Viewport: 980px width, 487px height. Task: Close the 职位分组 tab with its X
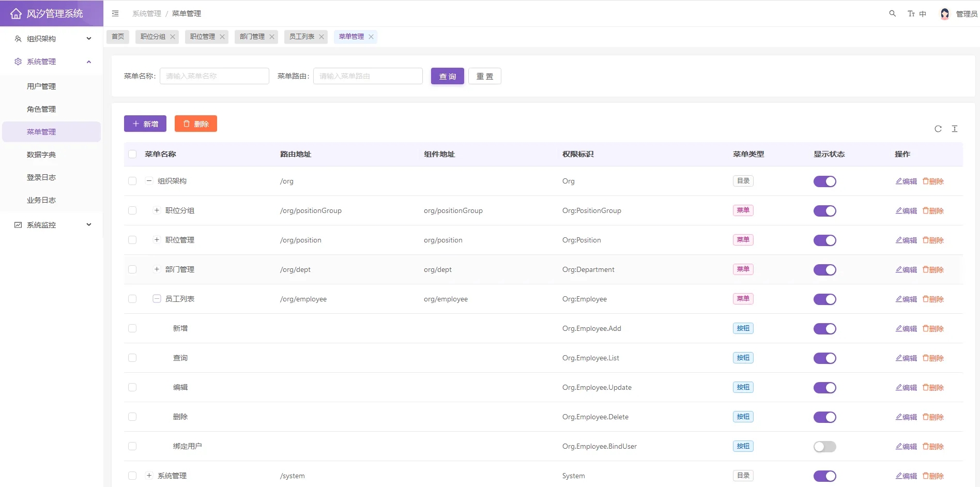173,37
